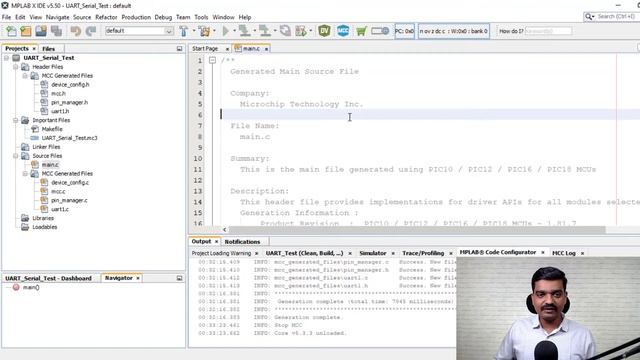Open the Simulator output tab

tap(373, 253)
